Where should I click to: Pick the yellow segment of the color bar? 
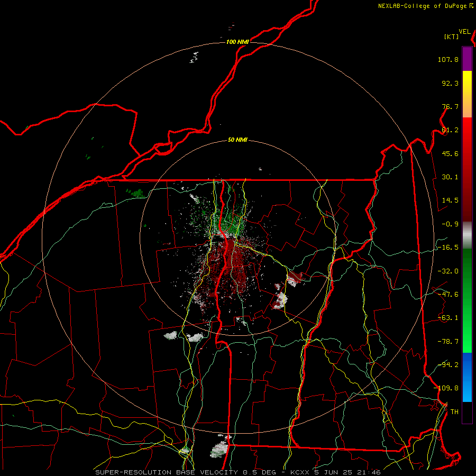[467, 83]
